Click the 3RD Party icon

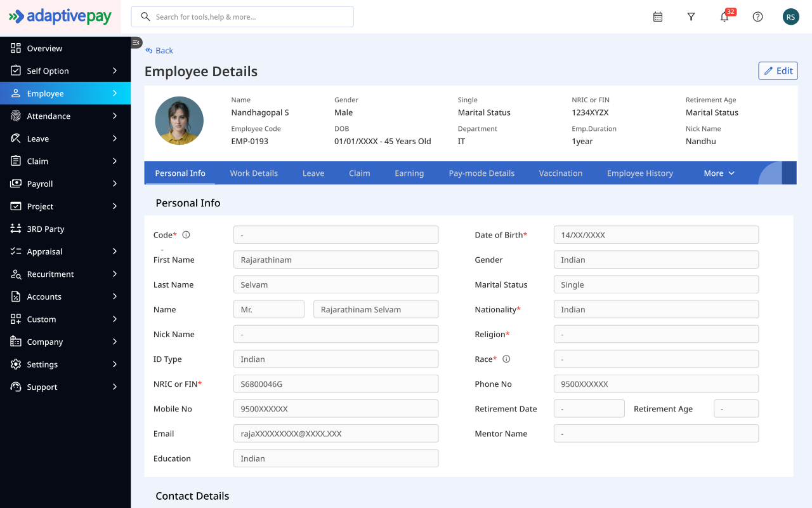coord(16,229)
